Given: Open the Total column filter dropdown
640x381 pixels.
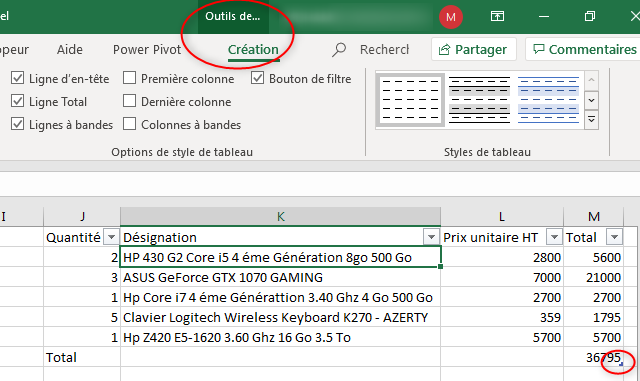Looking at the screenshot, I should [614, 237].
